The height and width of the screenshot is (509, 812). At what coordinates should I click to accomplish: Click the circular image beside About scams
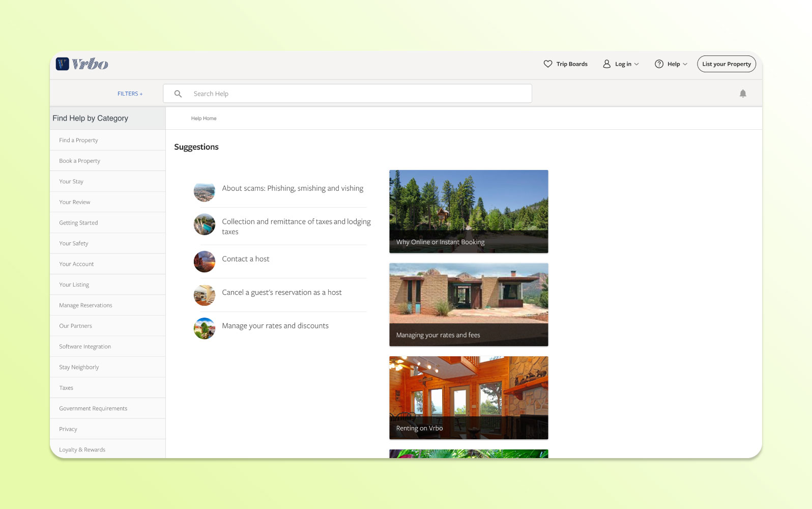[205, 191]
